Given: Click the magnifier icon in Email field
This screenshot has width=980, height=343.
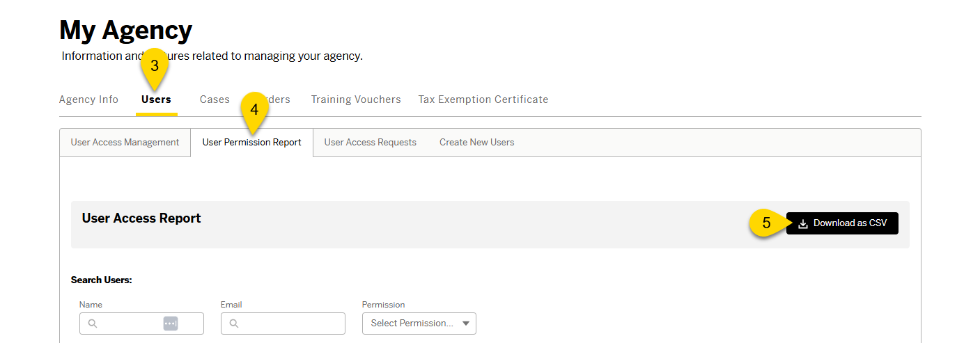Looking at the screenshot, I should tap(234, 324).
